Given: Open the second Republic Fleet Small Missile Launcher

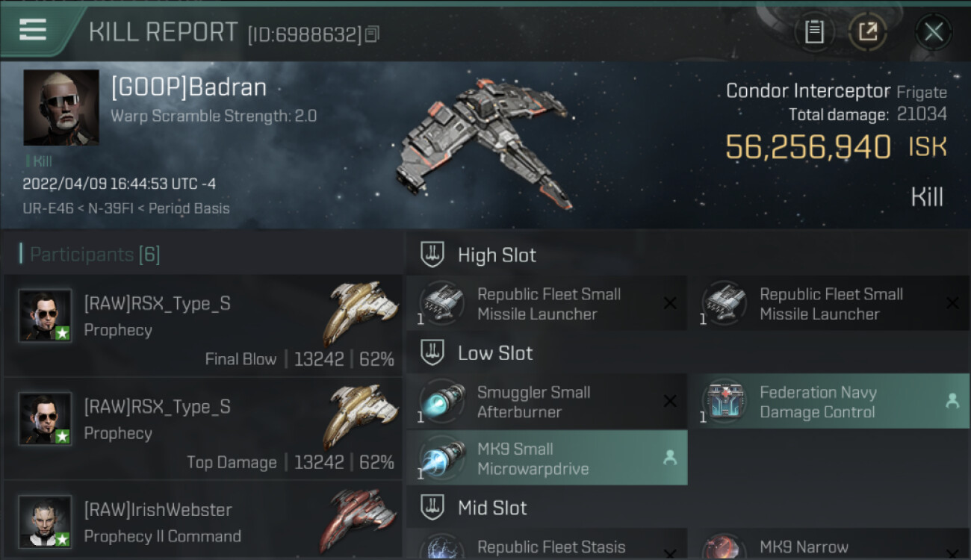Looking at the screenshot, I should click(x=828, y=303).
